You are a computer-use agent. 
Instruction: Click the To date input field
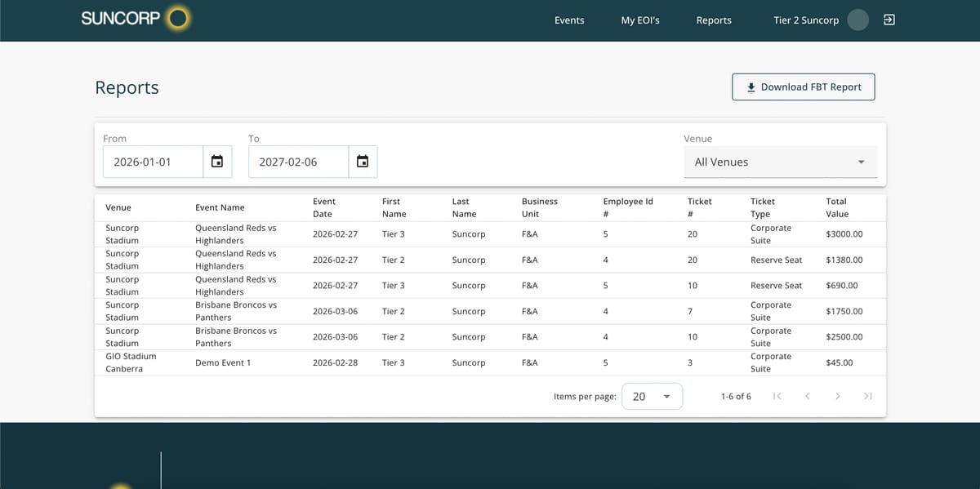pyautogui.click(x=298, y=162)
